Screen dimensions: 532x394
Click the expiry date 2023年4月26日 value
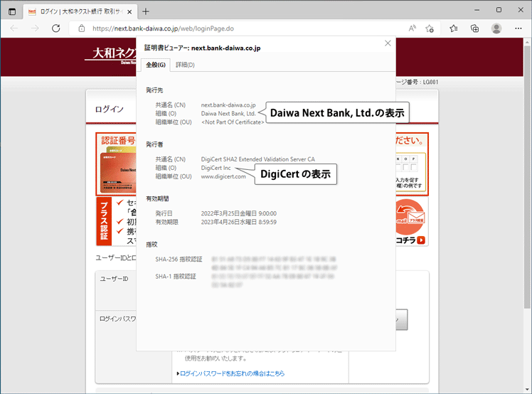[x=238, y=222]
